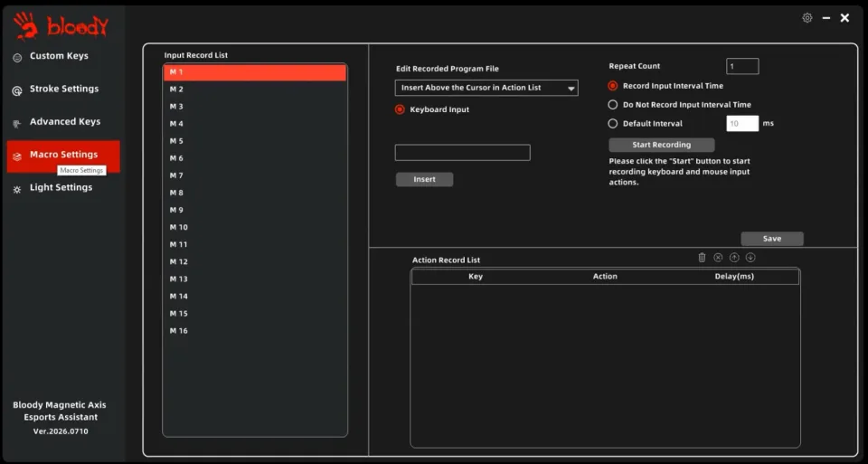Click the Delay(ms) column header
The width and height of the screenshot is (868, 464).
point(734,276)
